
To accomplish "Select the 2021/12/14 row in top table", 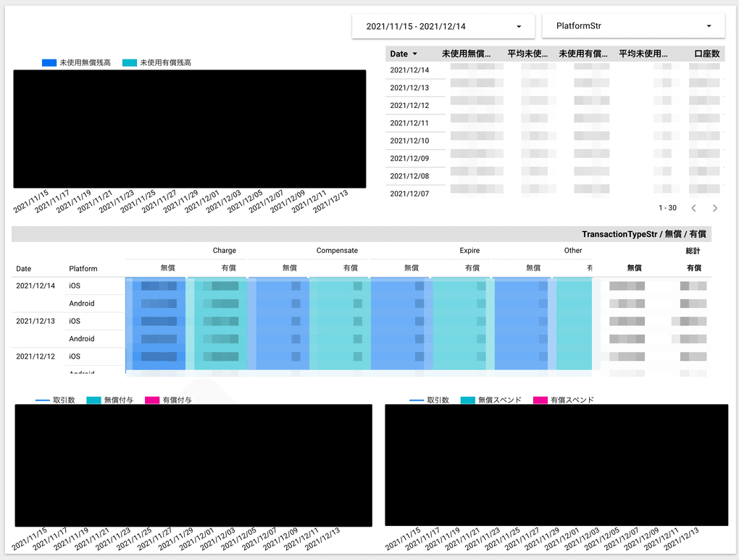I will click(409, 70).
